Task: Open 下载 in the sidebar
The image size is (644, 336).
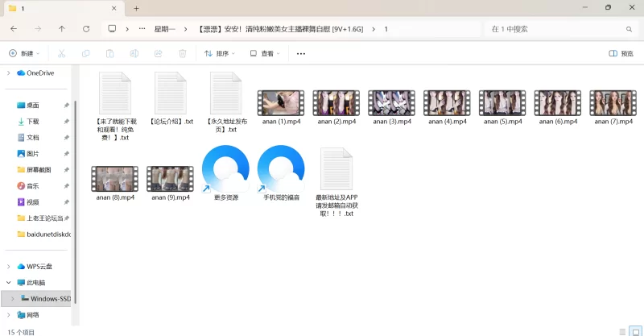Action: pyautogui.click(x=33, y=122)
